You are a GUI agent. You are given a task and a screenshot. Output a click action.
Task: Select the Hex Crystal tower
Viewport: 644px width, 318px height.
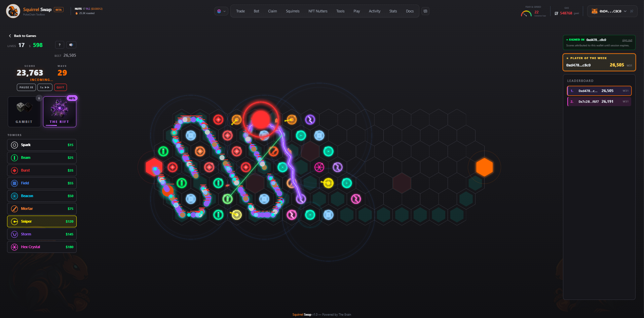pyautogui.click(x=42, y=247)
